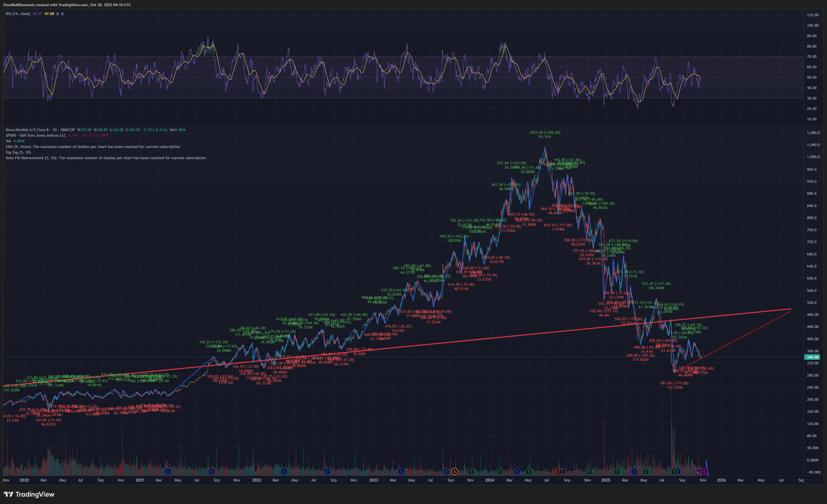The height and width of the screenshot is (504, 827).
Task: Click the StockBullDenmark snapshot header text
Action: 67,5
